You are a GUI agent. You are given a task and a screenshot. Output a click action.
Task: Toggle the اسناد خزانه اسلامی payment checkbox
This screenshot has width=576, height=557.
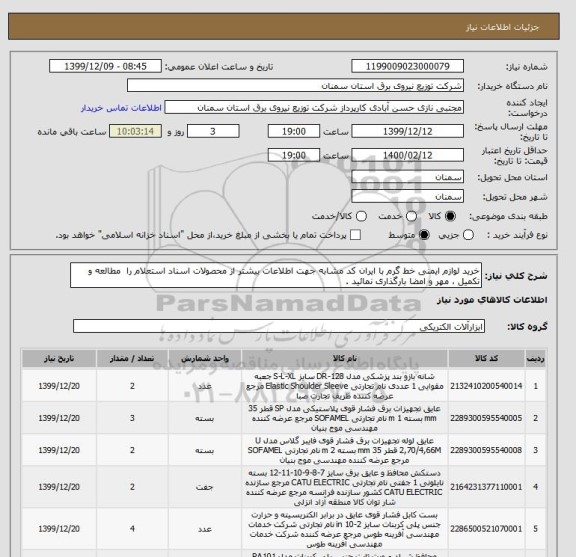(355, 235)
